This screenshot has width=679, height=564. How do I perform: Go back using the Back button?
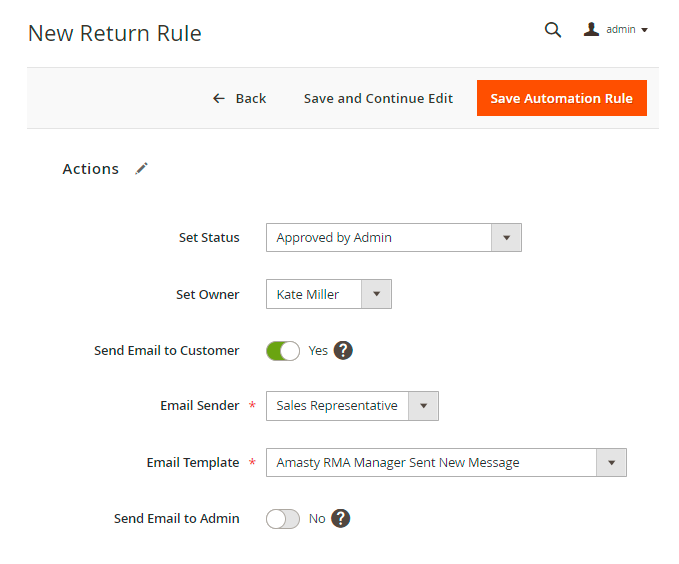click(240, 98)
